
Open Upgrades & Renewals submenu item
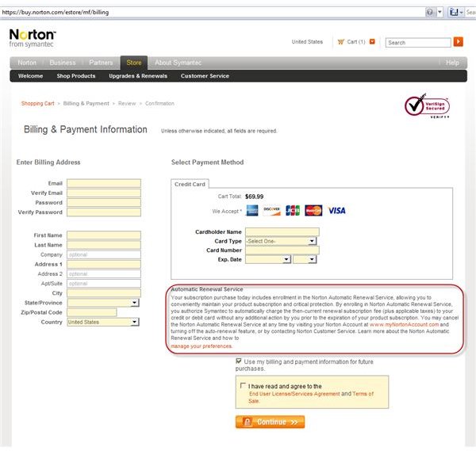(x=138, y=76)
